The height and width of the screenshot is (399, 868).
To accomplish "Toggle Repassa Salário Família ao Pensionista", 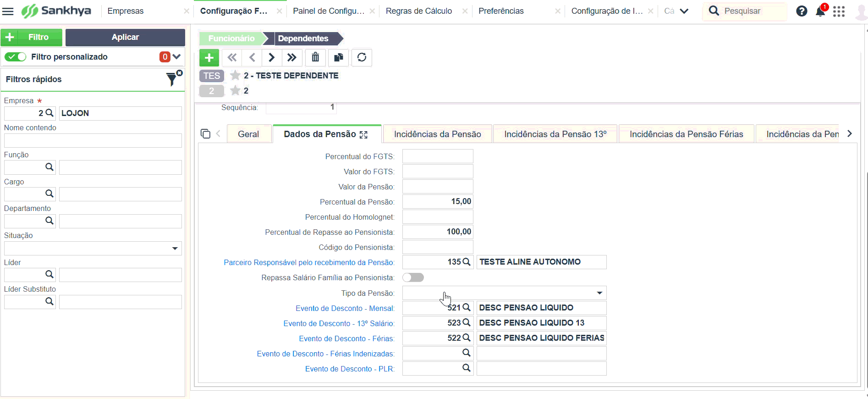I will [x=413, y=277].
